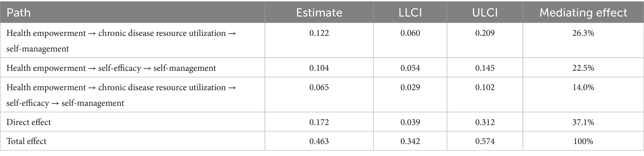Select the ULCI column header
This screenshot has height=156, width=644.
(x=485, y=13)
